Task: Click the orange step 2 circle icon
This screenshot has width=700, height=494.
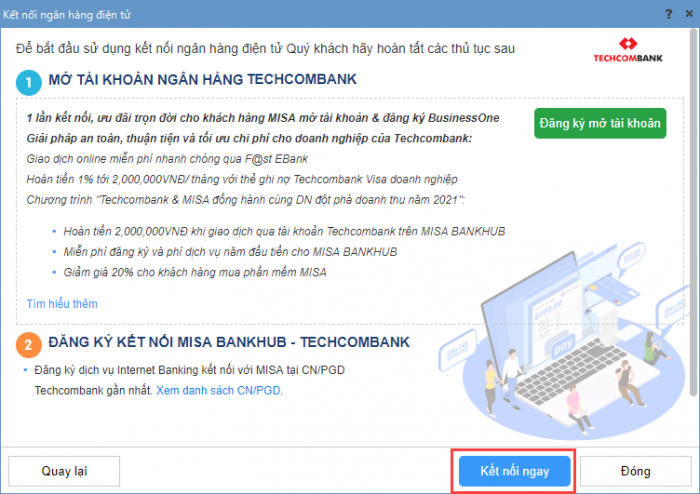Action: click(29, 345)
